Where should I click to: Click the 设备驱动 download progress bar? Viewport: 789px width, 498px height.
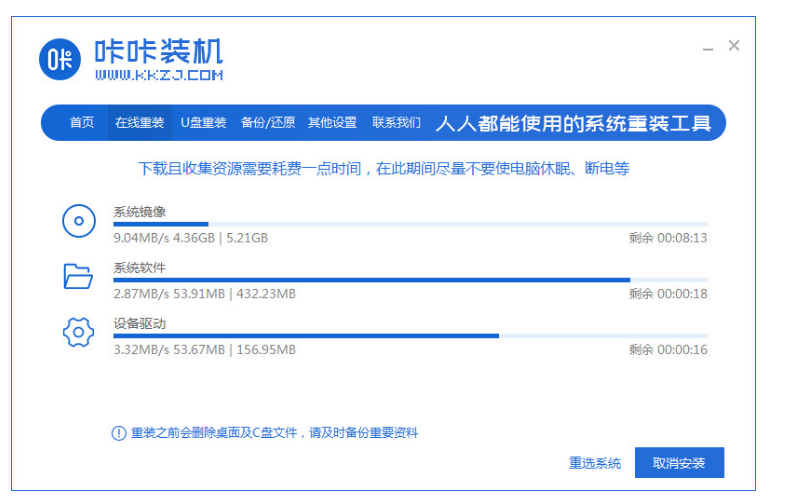(x=410, y=336)
